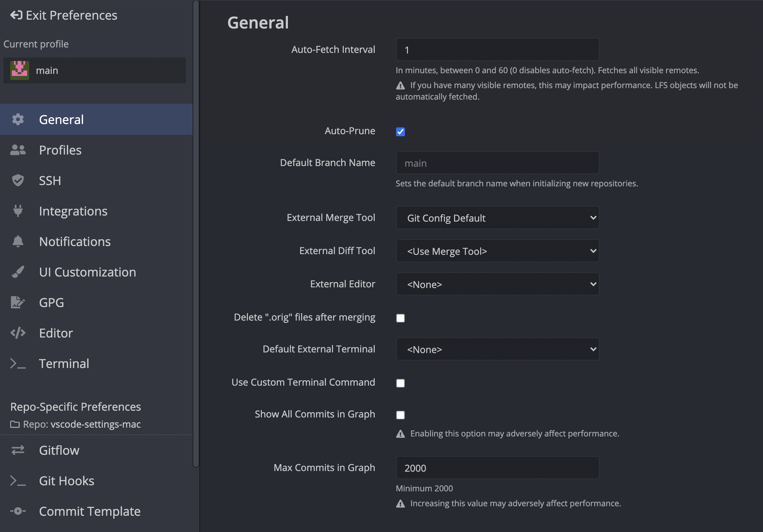Open the External Merge Tool dropdown

(x=497, y=218)
